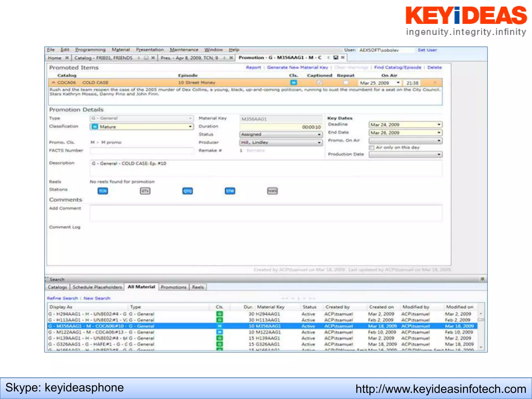Open the Material menu
532x399 pixels.
121,50
